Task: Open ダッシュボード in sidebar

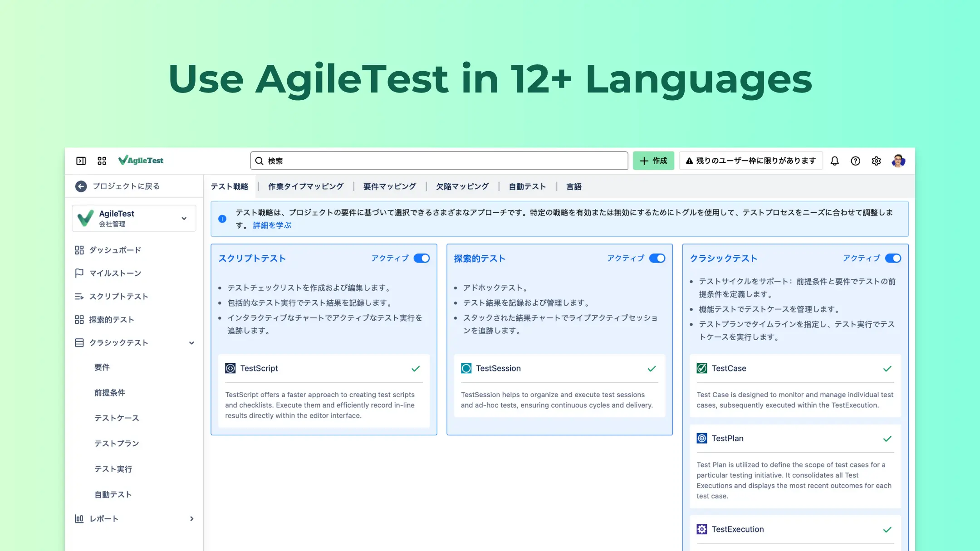Action: point(115,250)
